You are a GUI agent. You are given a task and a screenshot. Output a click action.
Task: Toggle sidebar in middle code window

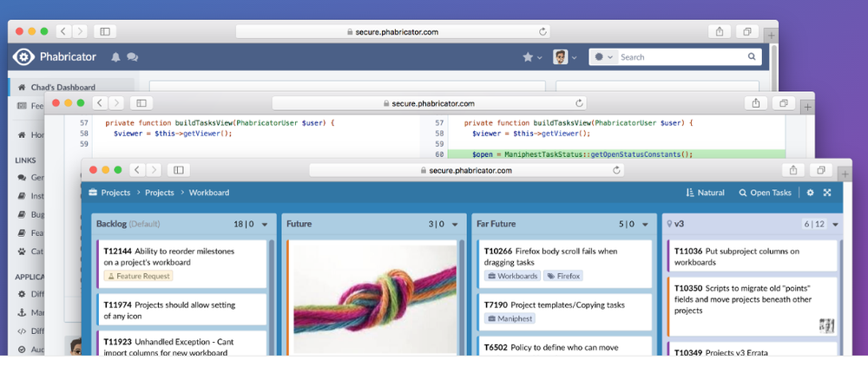coord(141,103)
